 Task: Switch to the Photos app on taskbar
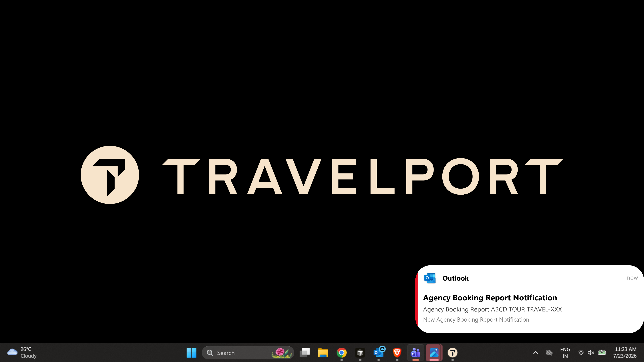434,352
